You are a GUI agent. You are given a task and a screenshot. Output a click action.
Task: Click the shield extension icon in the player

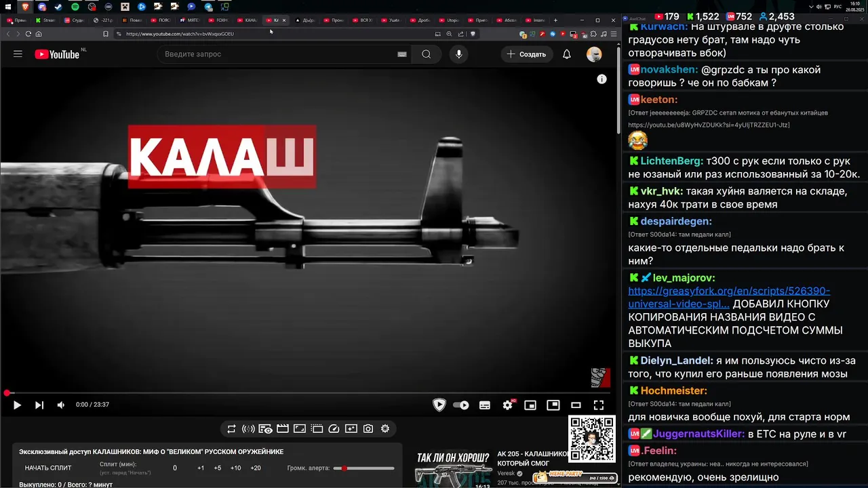click(439, 405)
